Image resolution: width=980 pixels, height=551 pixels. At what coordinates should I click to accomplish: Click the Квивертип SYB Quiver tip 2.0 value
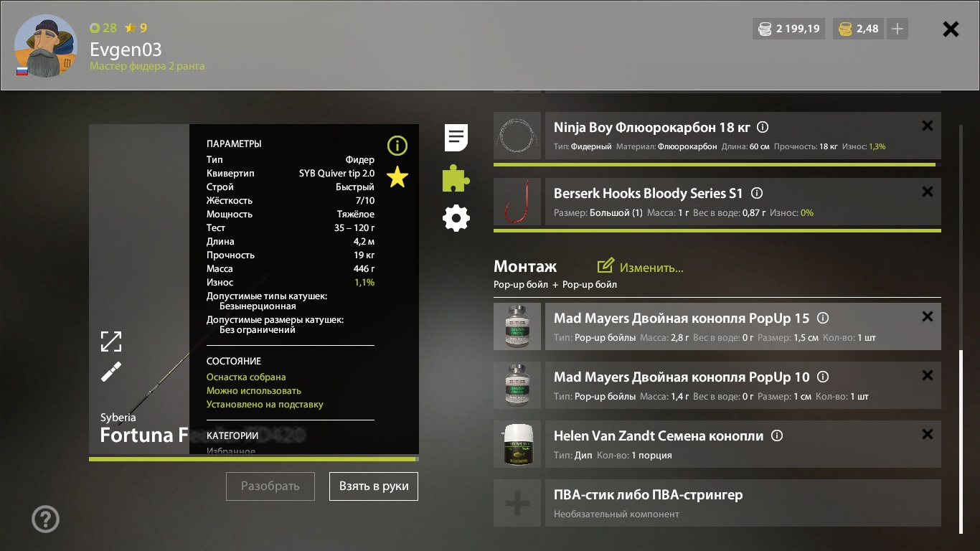336,174
